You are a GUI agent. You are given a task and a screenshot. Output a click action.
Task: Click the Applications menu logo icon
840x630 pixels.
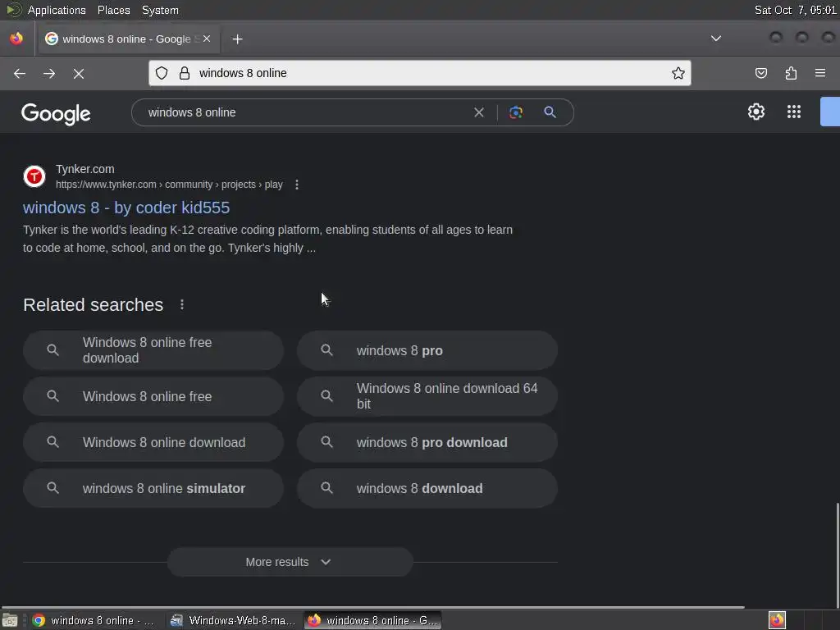pyautogui.click(x=13, y=10)
